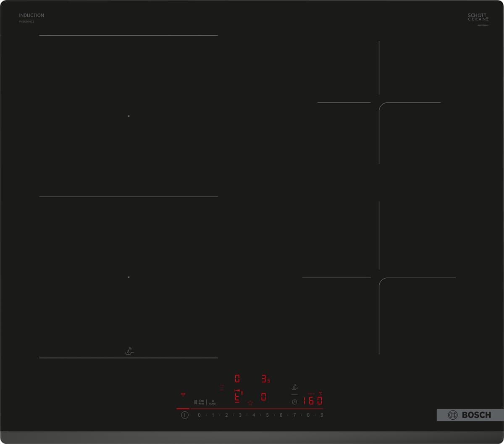Image resolution: width=504 pixels, height=444 pixels.
Task: Select the rear right zone showing 3.5
Action: coord(265,379)
